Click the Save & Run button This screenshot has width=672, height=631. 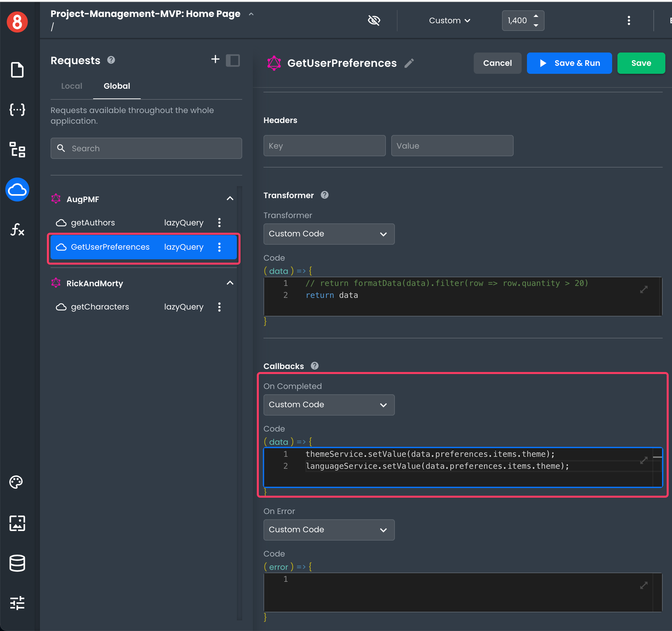point(569,63)
